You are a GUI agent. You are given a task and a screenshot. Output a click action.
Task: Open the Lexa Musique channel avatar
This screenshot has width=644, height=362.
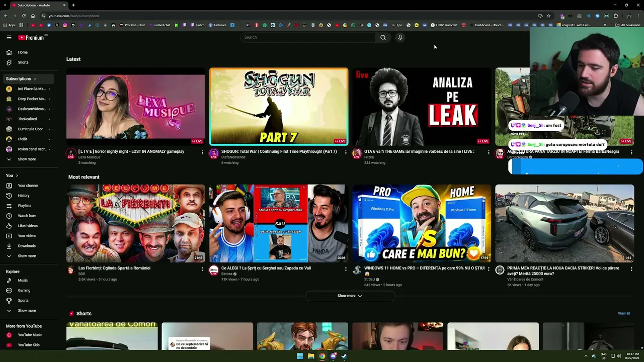(71, 153)
